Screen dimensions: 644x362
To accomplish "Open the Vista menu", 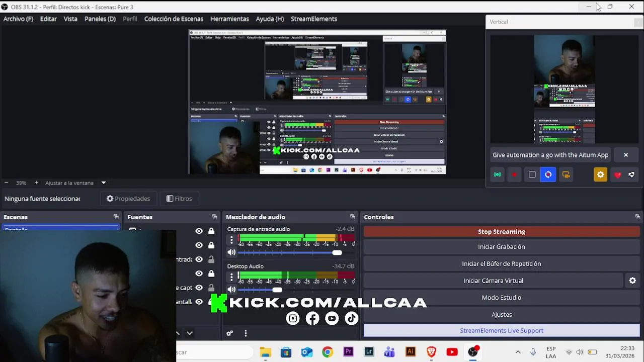I will click(x=70, y=19).
